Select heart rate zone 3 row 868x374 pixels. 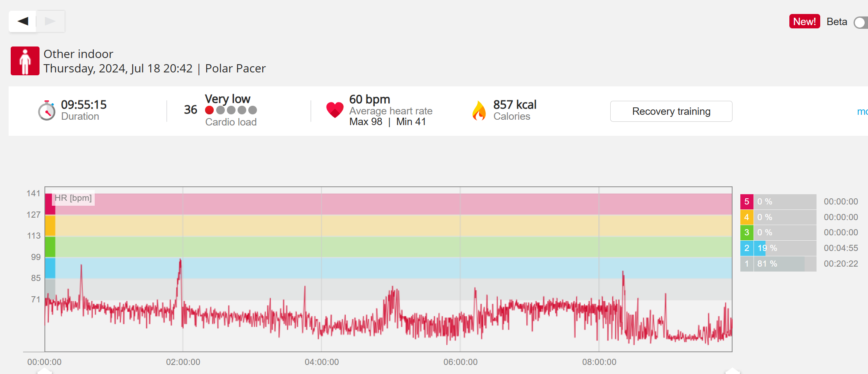(x=778, y=232)
